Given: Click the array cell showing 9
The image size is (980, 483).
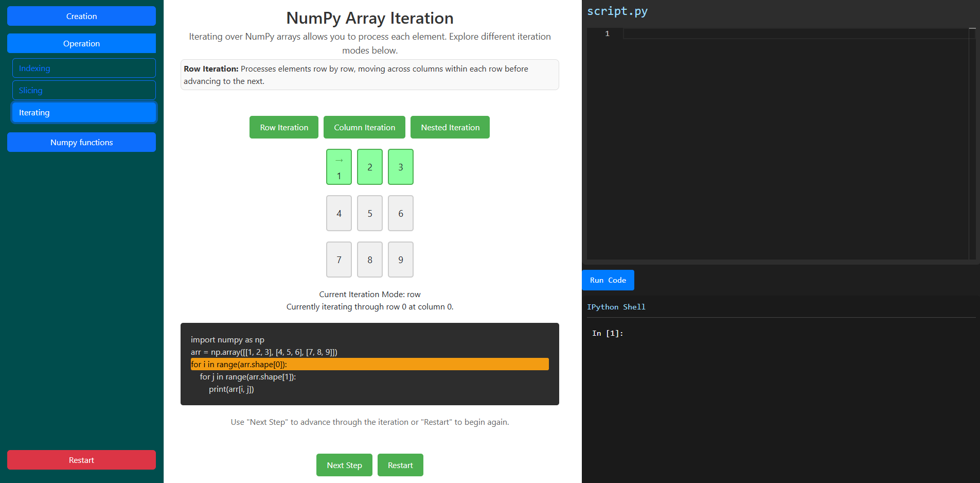Looking at the screenshot, I should [401, 260].
